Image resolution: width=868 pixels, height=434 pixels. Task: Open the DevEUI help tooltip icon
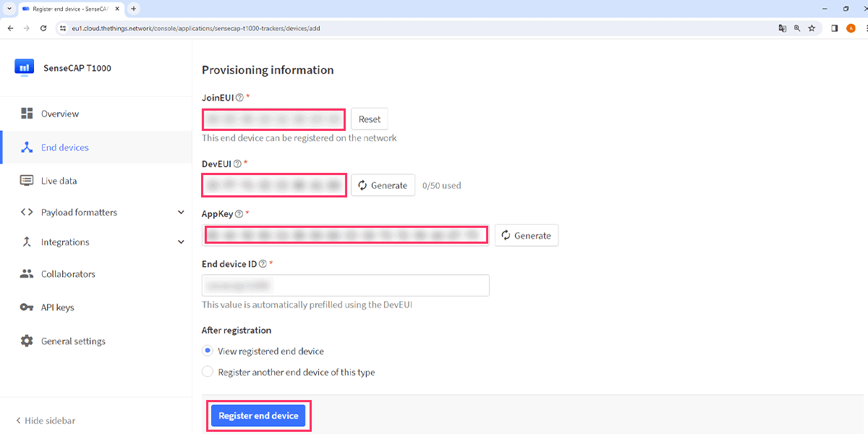[x=237, y=163]
